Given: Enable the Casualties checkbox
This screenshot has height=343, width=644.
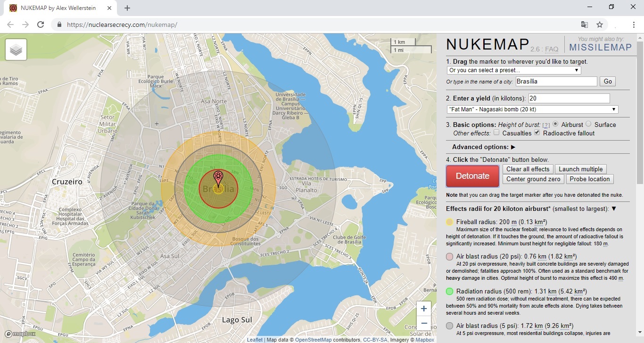Looking at the screenshot, I should click(x=496, y=133).
